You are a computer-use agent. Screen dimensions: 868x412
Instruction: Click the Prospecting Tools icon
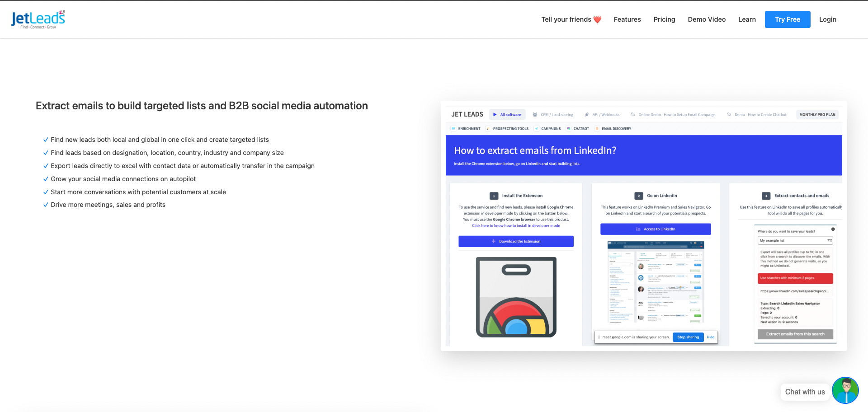pos(488,129)
